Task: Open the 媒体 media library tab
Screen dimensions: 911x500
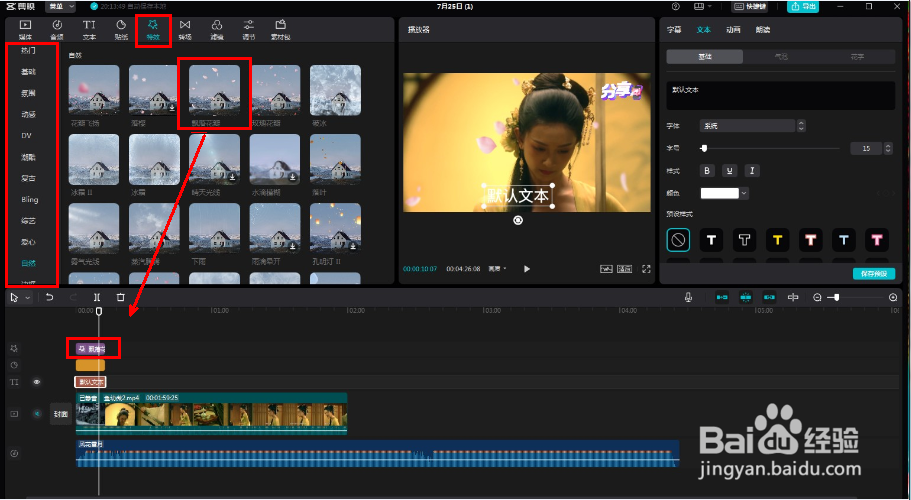Action: click(25, 29)
